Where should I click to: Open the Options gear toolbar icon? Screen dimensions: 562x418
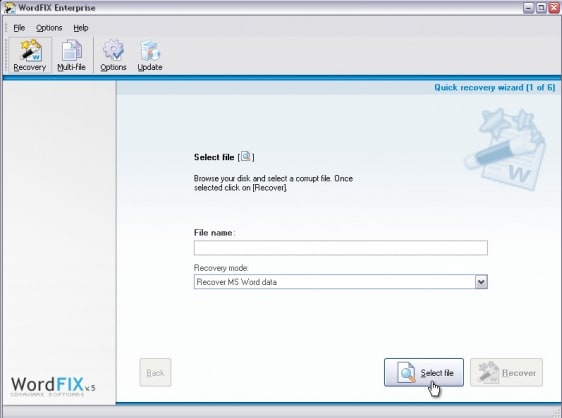coord(113,55)
